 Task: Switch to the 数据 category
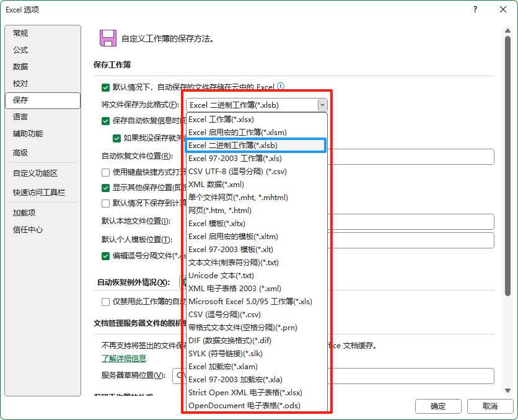click(43, 67)
